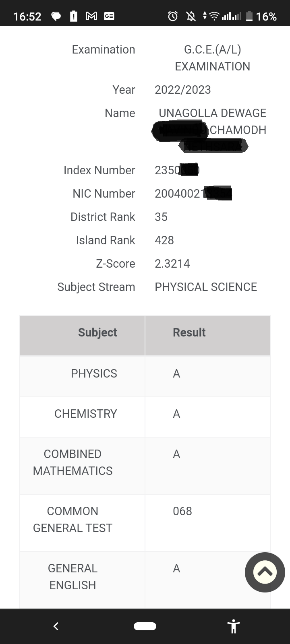
Task: Select the COMBINED MATHEMATICS row
Action: 145,466
